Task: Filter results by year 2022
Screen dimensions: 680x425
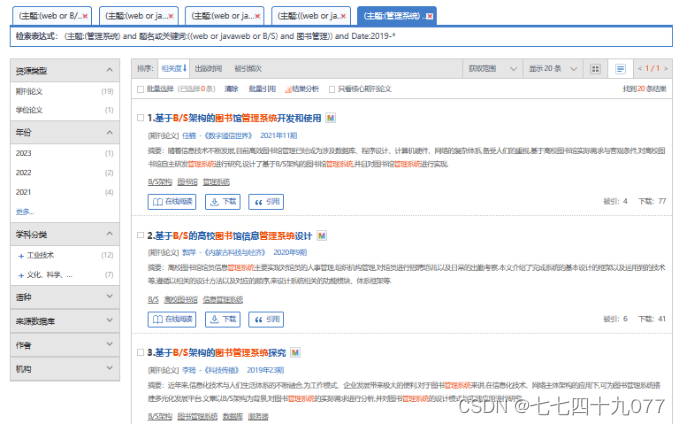Action: (x=23, y=173)
